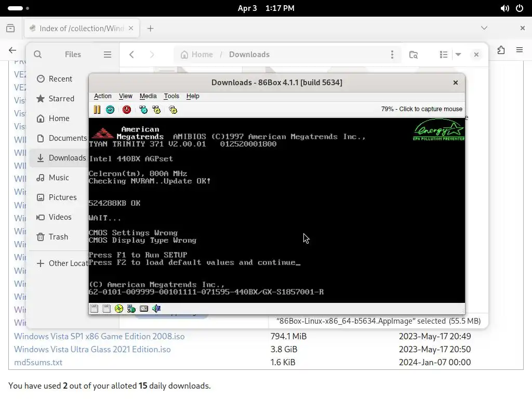Go back in Files folder history
Image resolution: width=532 pixels, height=399 pixels.
pyautogui.click(x=131, y=54)
